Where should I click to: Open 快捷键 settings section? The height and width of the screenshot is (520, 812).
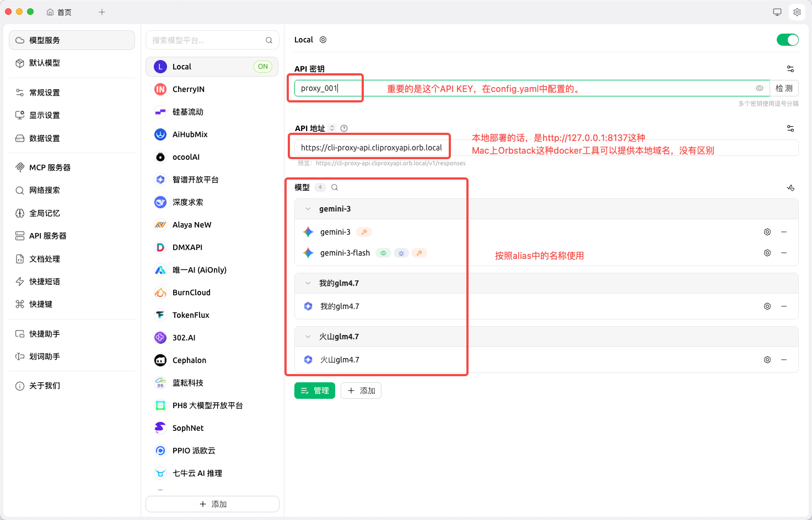(72, 304)
